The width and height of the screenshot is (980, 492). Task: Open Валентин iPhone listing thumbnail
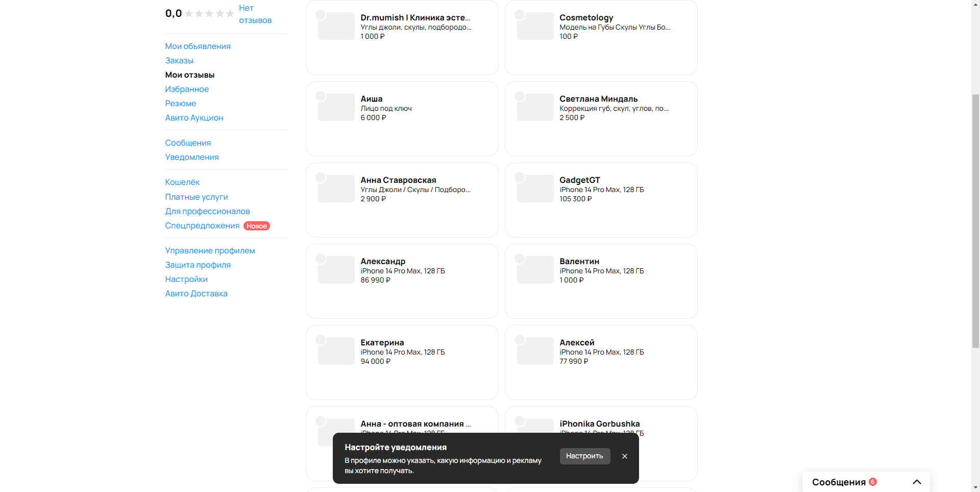coord(535,270)
